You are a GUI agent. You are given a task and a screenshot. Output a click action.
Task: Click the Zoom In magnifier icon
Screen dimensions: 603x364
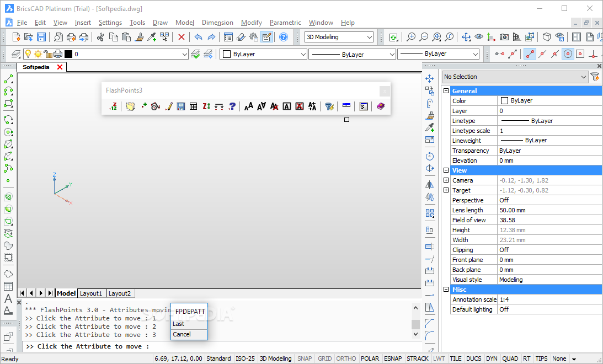click(410, 37)
